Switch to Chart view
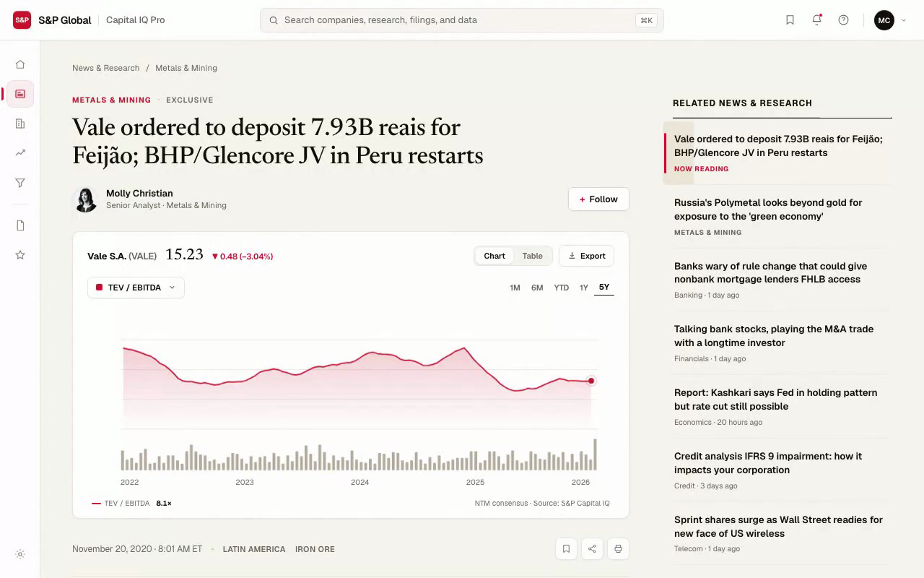Screen dimensions: 924x578 pos(494,256)
